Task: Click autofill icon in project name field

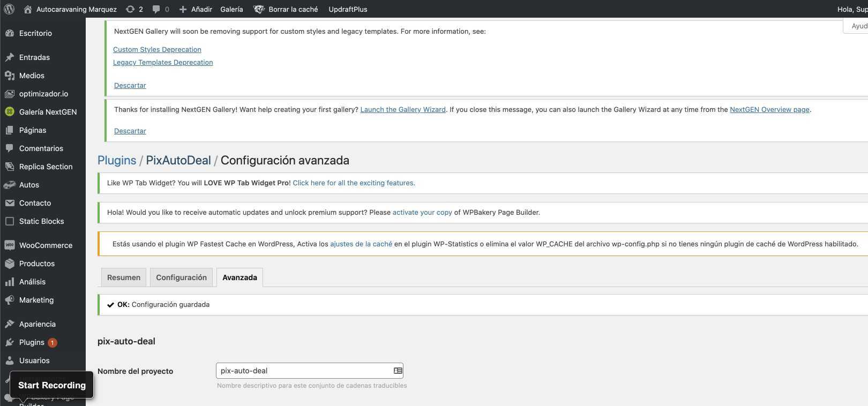Action: tap(398, 371)
